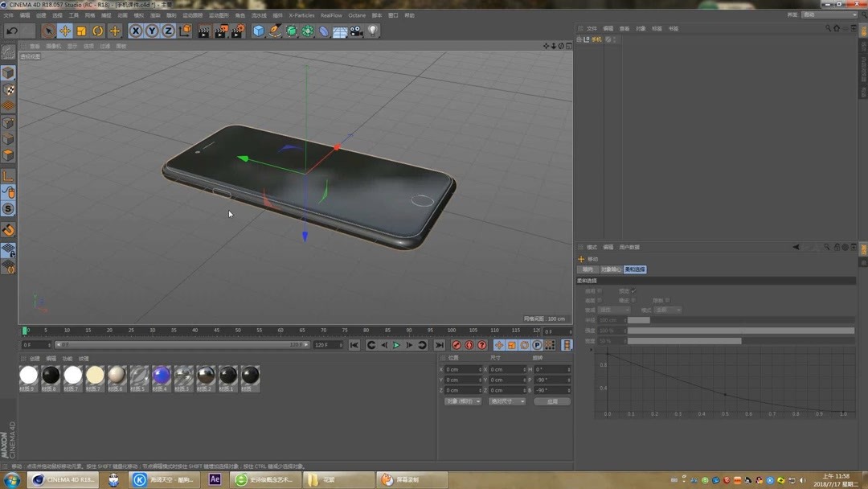Image resolution: width=868 pixels, height=489 pixels.
Task: Open the X-Particles menu
Action: [301, 14]
